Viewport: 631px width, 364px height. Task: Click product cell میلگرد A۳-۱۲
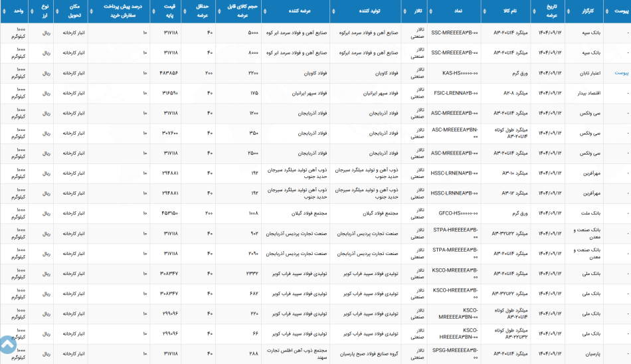click(506, 194)
